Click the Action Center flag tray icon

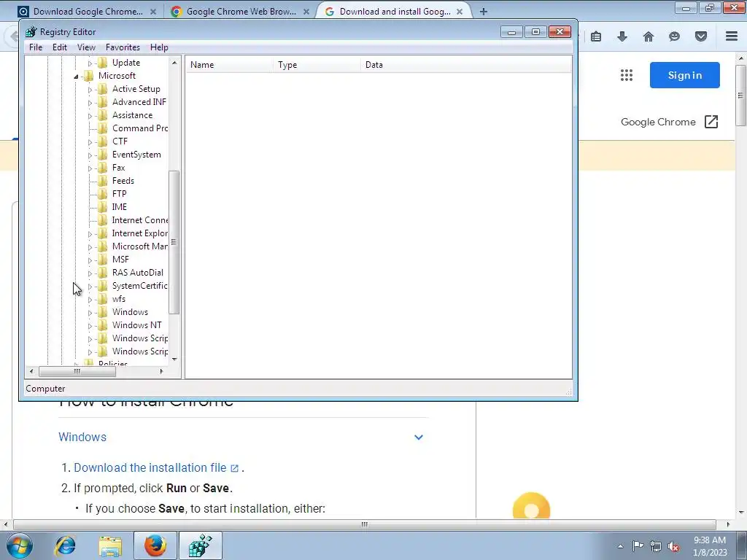click(x=638, y=546)
